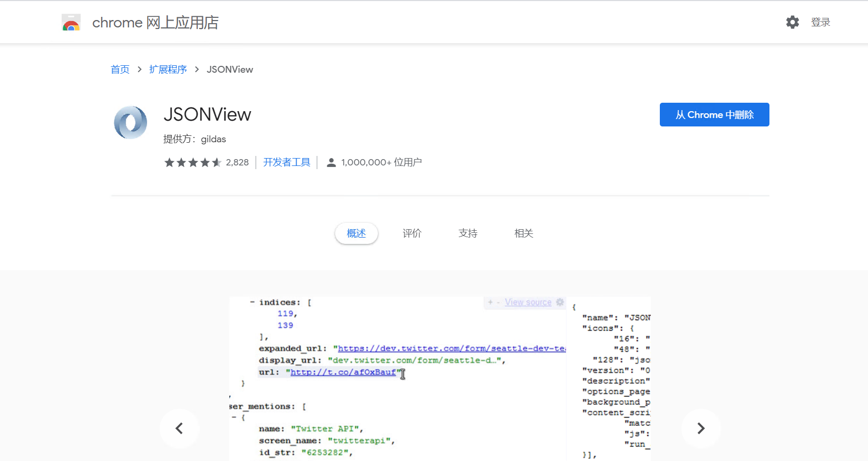The height and width of the screenshot is (461, 868).
Task: Click the chevron after 首页 breadcrumb
Action: (x=139, y=70)
